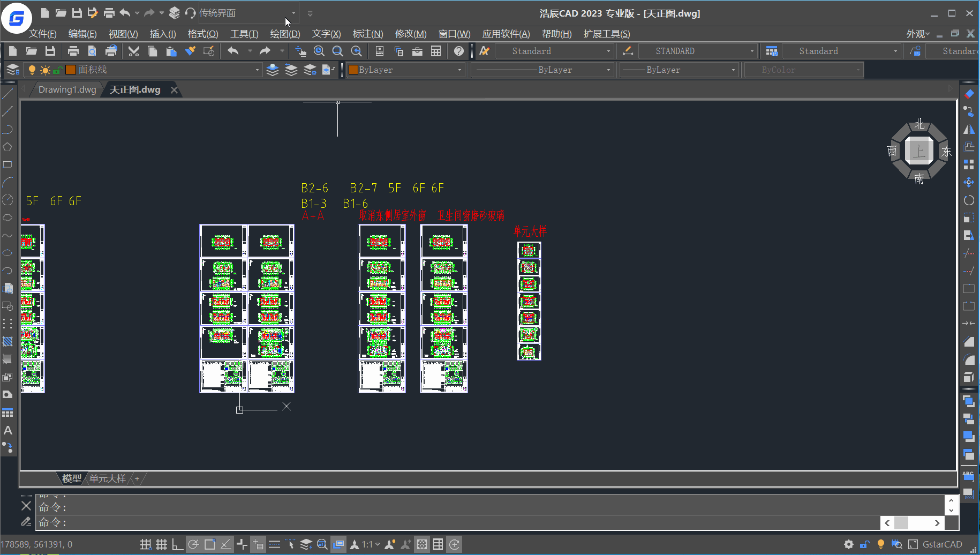
Task: Expand the ByLayer color dropdown
Action: tap(459, 70)
